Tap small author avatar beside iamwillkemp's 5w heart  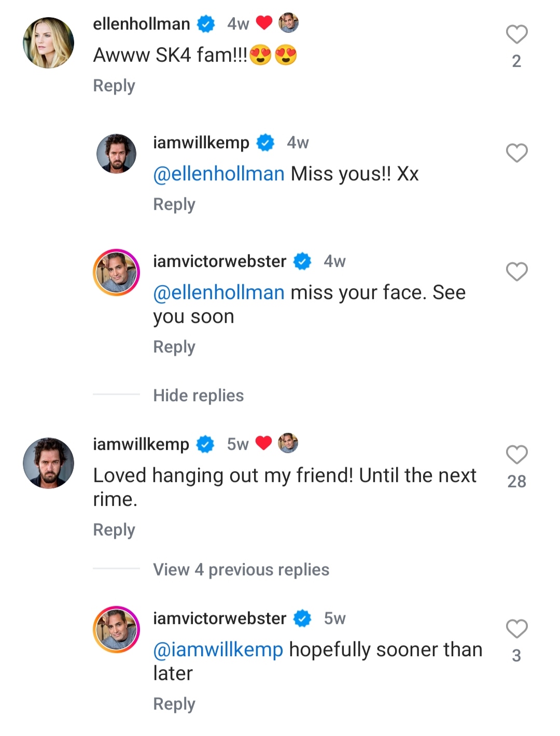click(288, 444)
